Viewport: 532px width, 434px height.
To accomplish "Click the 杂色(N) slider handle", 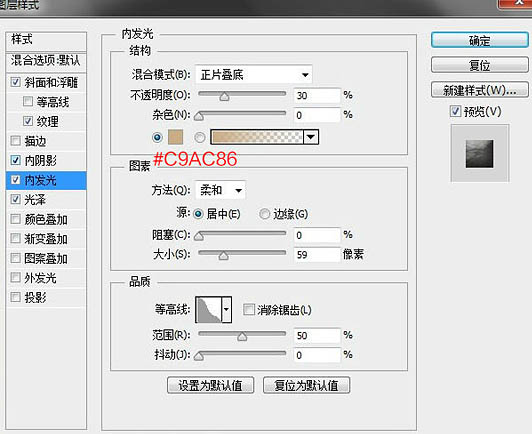I will point(199,117).
